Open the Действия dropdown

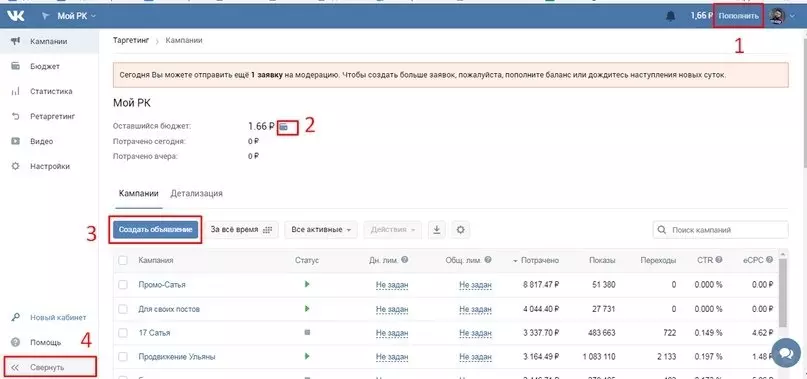tap(393, 230)
